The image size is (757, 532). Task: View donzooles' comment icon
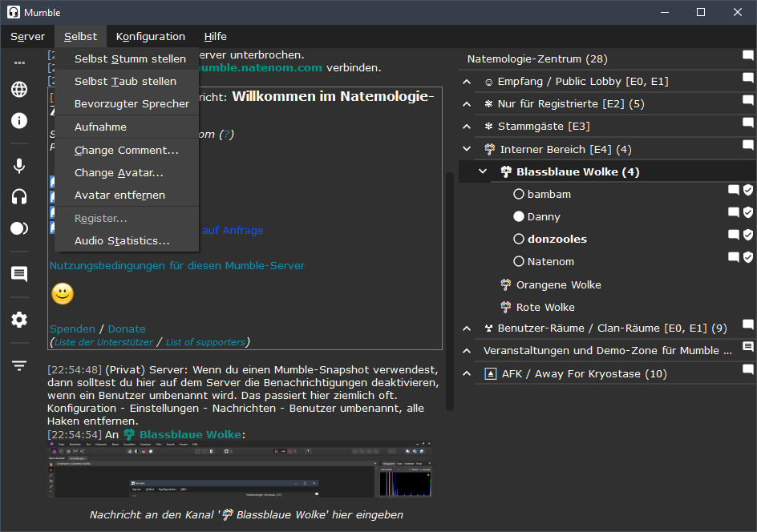point(733,235)
